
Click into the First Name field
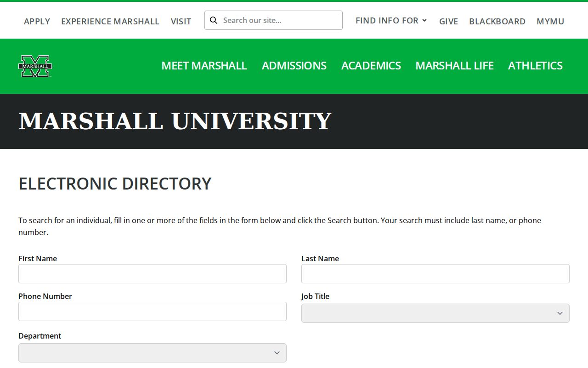click(x=153, y=274)
